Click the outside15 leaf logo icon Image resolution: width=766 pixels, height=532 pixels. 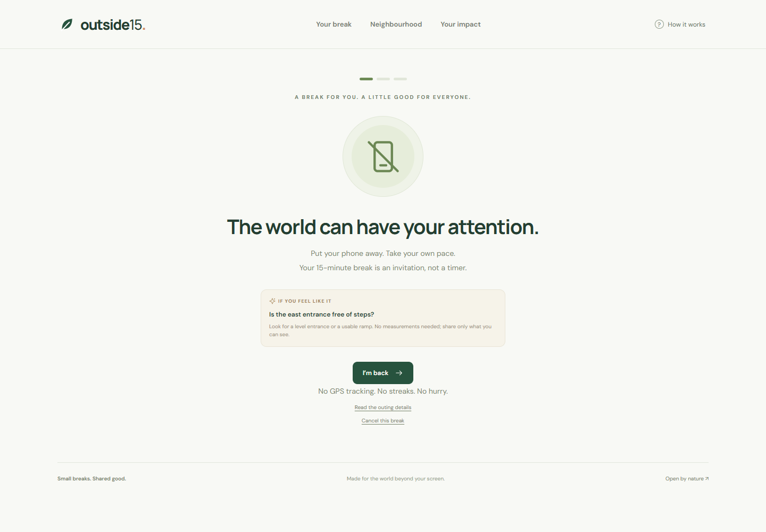pos(67,24)
